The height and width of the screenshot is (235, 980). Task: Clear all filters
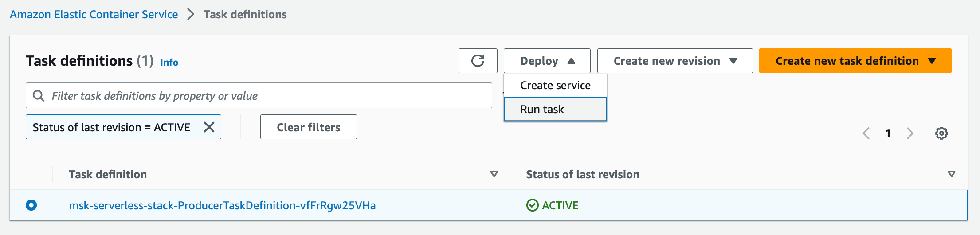click(x=309, y=127)
